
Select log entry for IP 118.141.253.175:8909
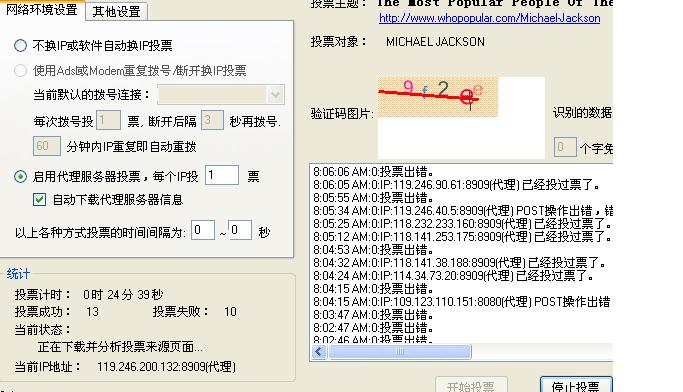(x=462, y=237)
